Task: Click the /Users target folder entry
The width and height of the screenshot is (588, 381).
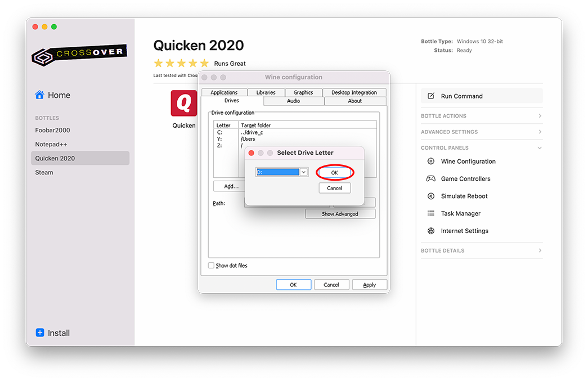Action: coord(248,139)
